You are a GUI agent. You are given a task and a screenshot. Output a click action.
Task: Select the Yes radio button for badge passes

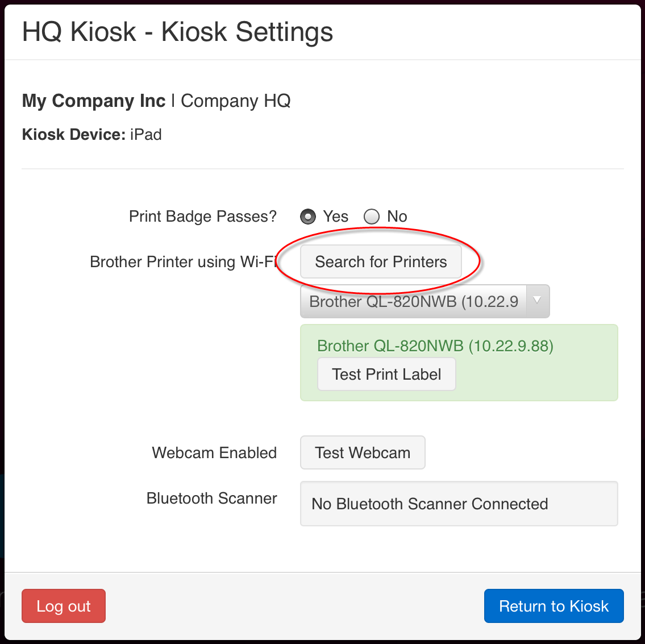(307, 217)
